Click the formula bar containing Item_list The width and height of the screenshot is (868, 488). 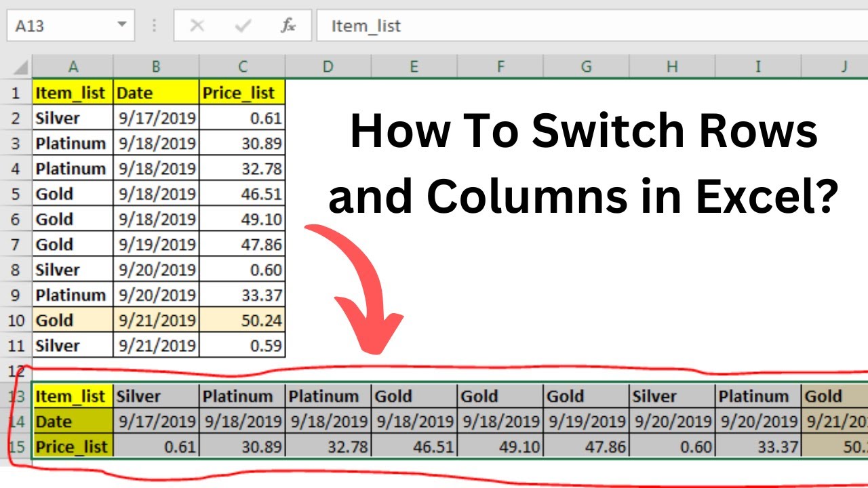pos(592,26)
